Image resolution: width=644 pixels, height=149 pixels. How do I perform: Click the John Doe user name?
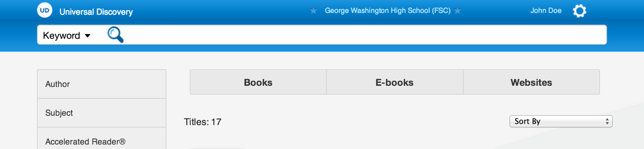(546, 11)
